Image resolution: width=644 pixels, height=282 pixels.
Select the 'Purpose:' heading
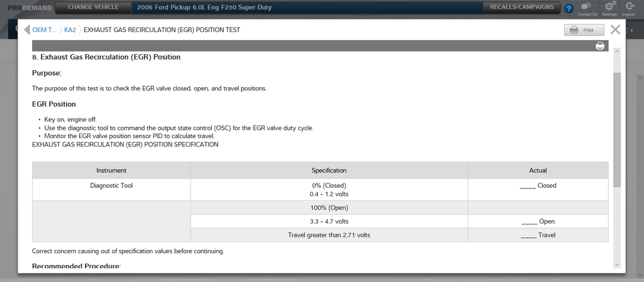pyautogui.click(x=47, y=73)
